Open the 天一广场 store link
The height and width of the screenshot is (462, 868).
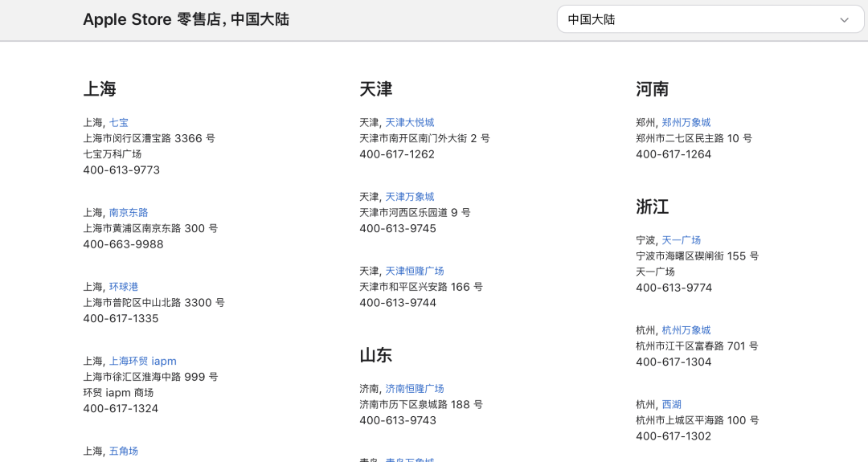click(x=682, y=240)
